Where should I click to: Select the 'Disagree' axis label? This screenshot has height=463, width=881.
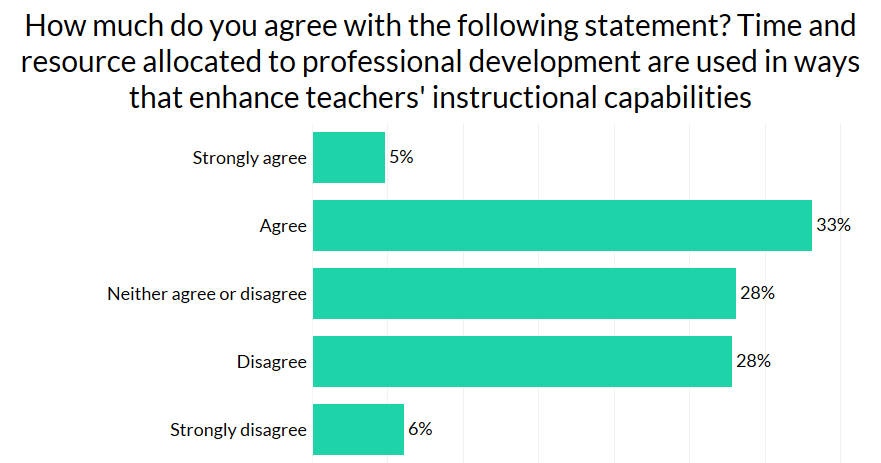tap(271, 362)
